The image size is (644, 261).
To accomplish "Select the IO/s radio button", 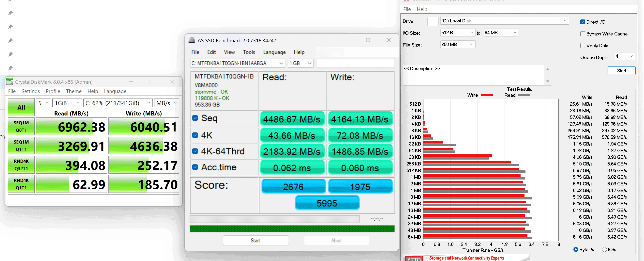I will [604, 249].
